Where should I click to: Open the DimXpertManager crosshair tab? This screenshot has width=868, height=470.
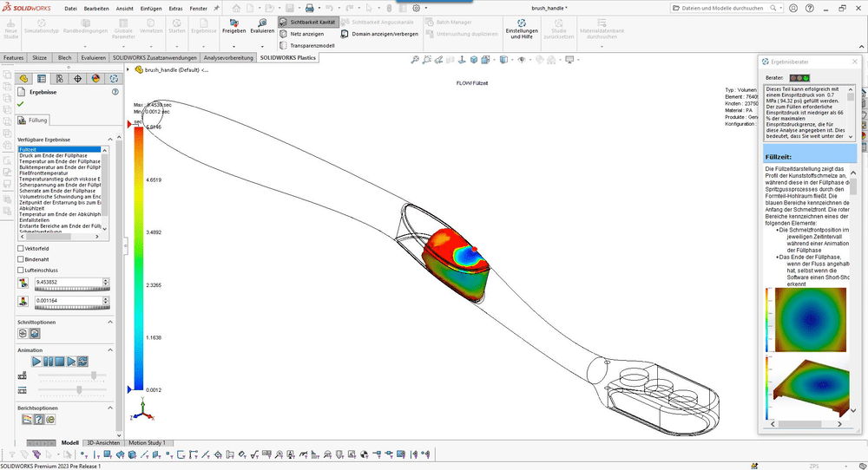click(77, 79)
